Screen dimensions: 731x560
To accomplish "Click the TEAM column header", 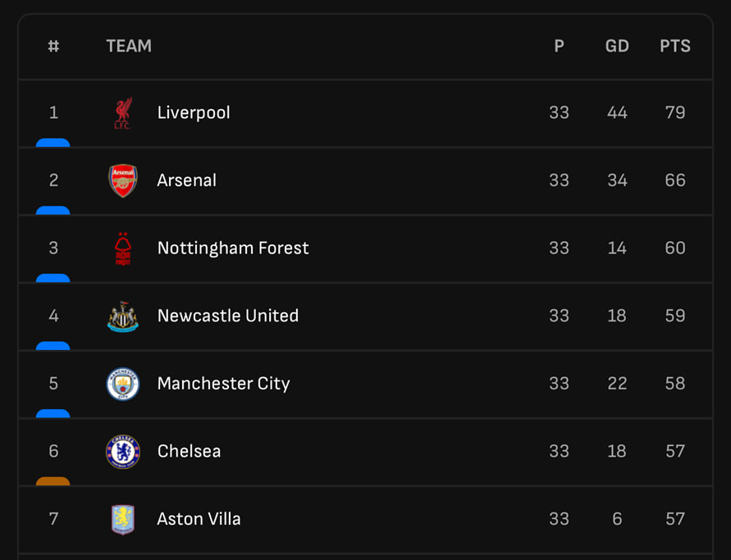I will [x=129, y=47].
